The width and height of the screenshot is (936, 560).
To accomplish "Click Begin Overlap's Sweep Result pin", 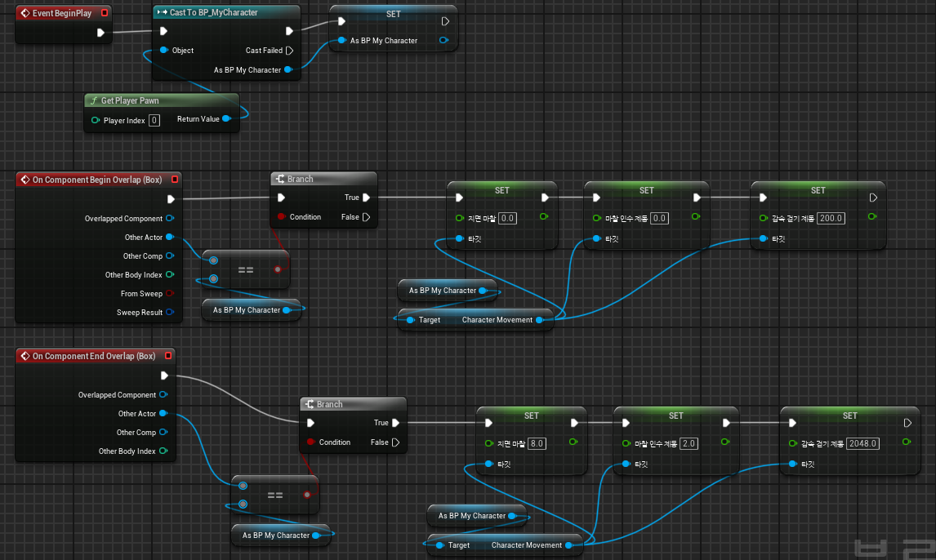I will pos(170,312).
